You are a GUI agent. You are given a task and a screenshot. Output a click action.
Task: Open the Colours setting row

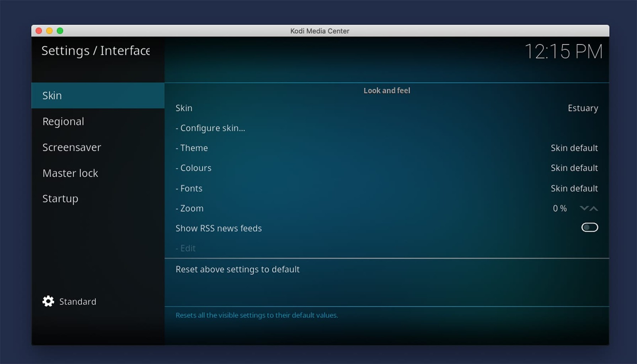click(387, 168)
